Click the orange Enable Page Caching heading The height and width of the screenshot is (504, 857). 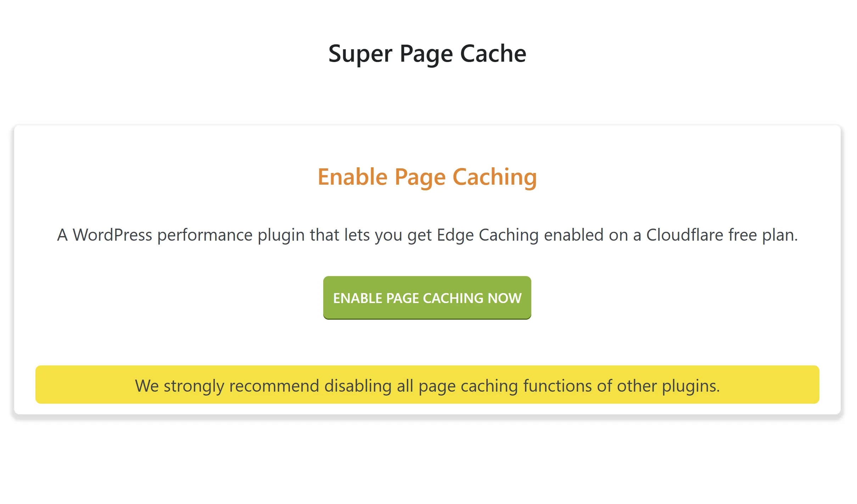[427, 177]
